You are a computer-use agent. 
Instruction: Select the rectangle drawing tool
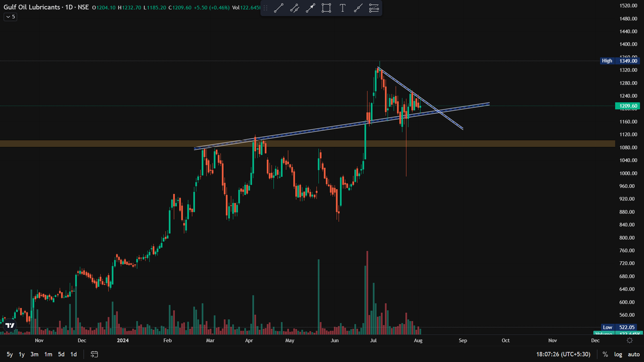(x=326, y=8)
